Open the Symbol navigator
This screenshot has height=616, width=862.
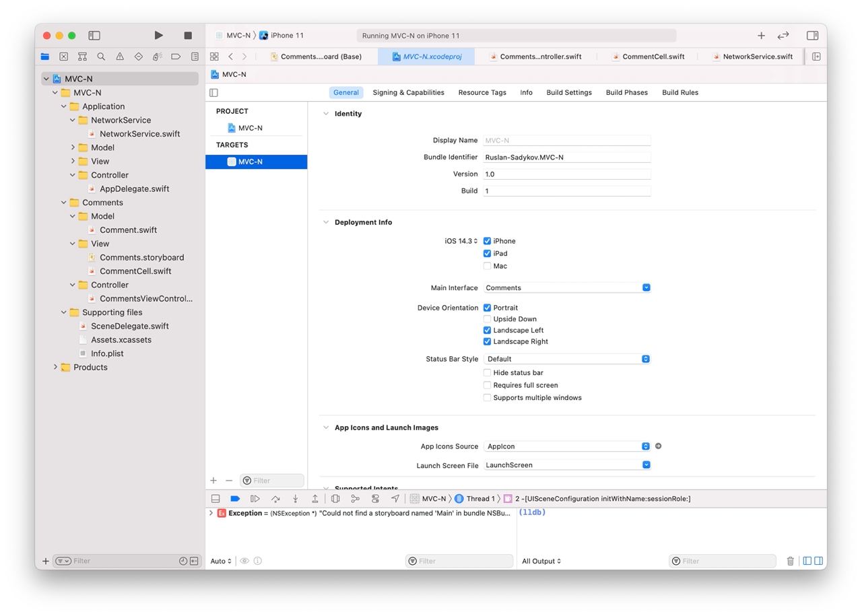[82, 57]
